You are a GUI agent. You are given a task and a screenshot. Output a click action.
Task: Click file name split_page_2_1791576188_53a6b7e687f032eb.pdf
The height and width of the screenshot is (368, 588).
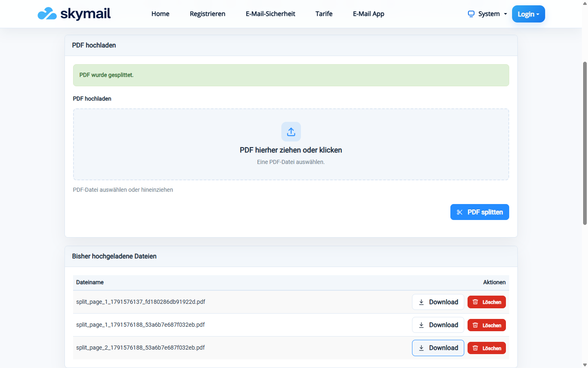(x=140, y=348)
